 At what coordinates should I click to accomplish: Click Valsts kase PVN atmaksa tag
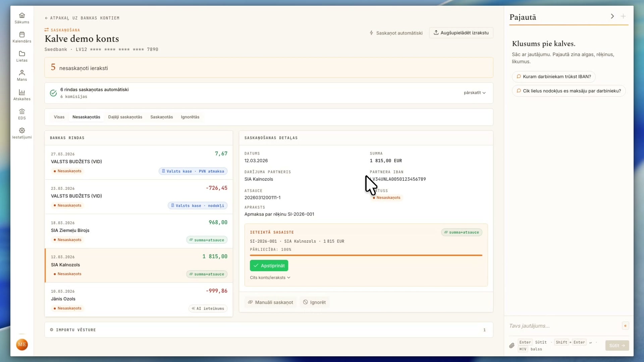[x=193, y=171]
